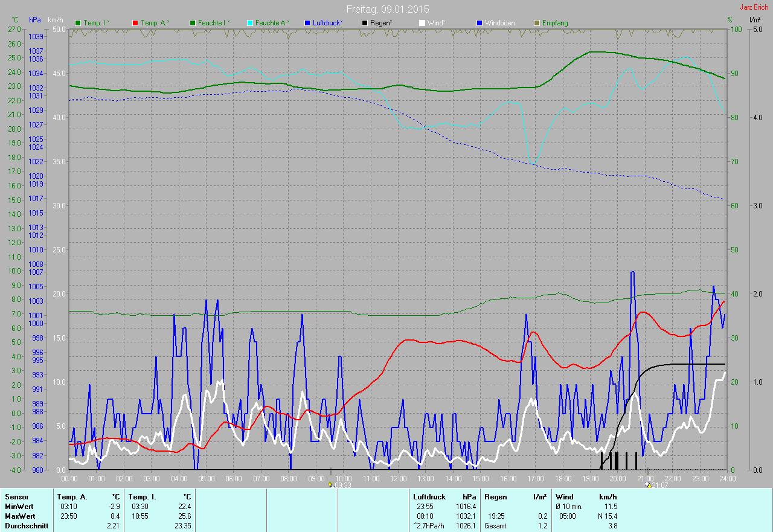Screen dimensions: 773x532
Task: Toggle the Luftdruck series label
Action: (328, 23)
